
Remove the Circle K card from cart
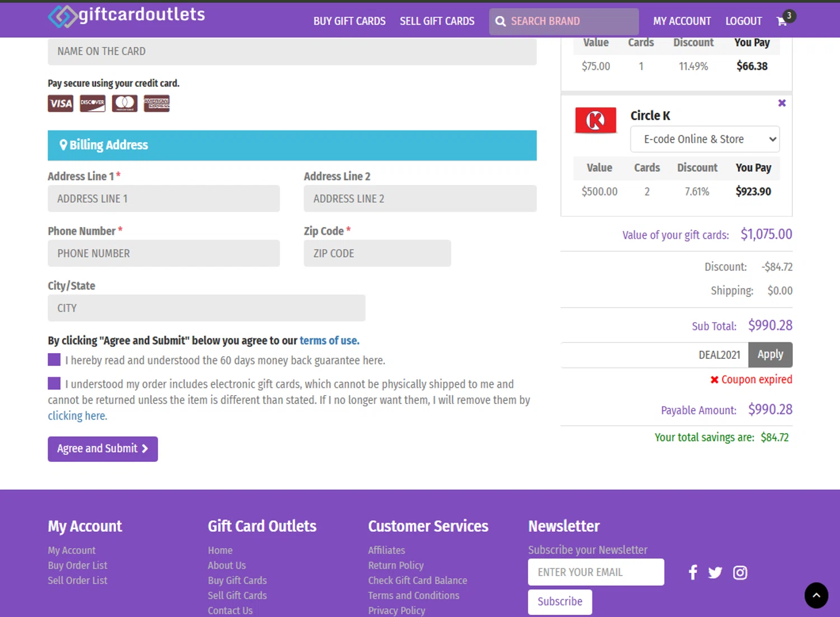click(x=782, y=103)
